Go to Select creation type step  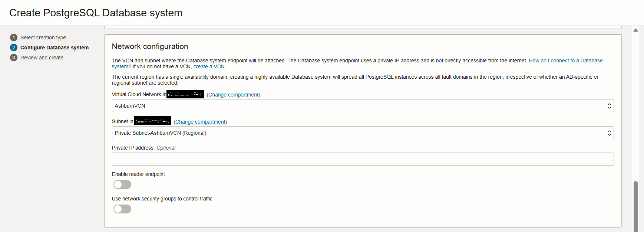43,37
